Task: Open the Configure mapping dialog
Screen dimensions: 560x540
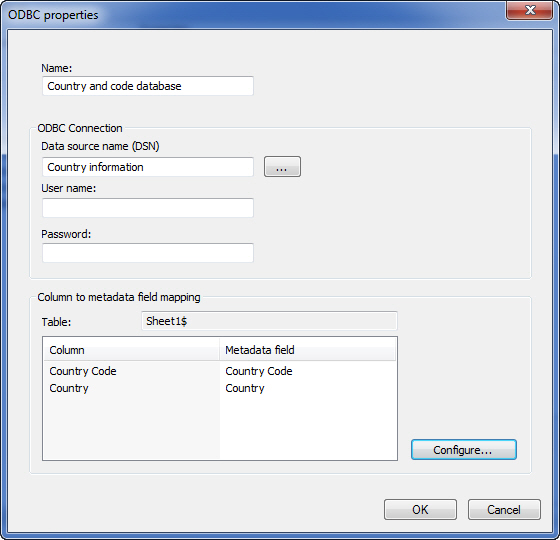Action: tap(464, 450)
